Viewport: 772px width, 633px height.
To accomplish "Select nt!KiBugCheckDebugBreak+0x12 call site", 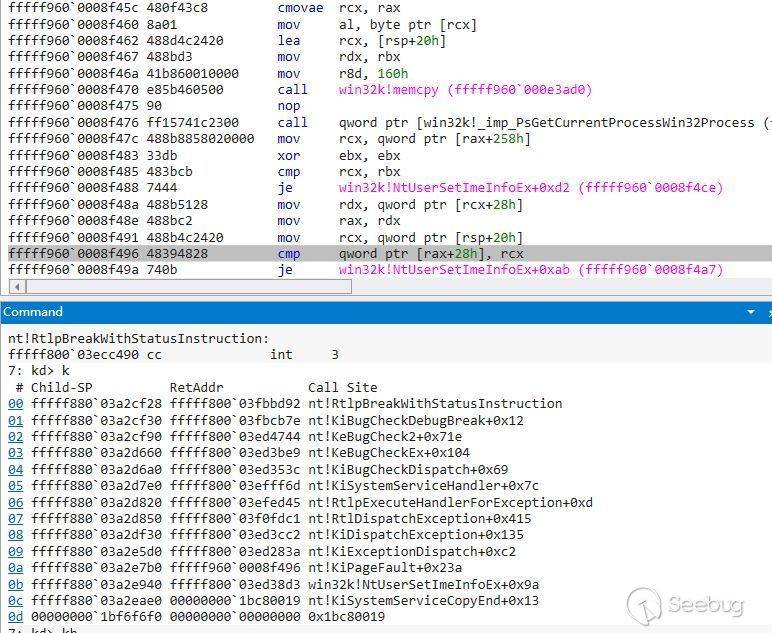I will (416, 420).
